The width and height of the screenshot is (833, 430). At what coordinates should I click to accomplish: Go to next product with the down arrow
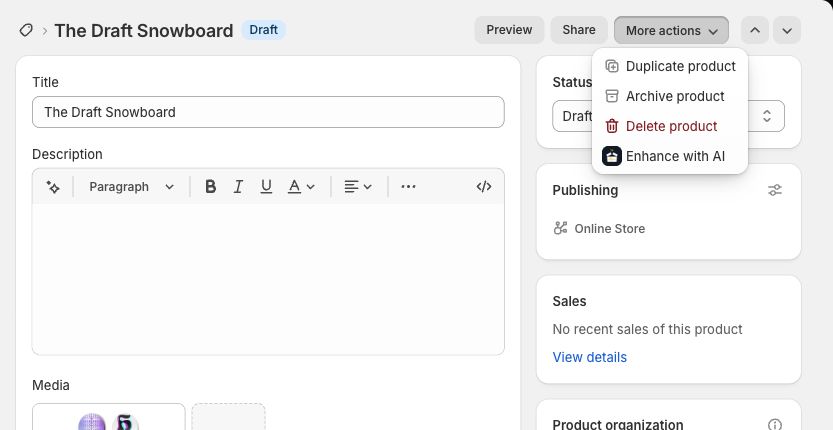pos(787,30)
